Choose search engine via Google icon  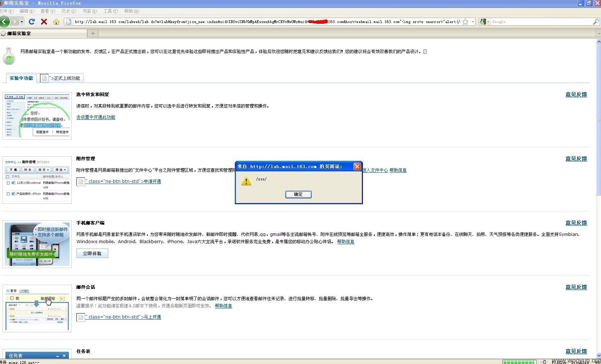pyautogui.click(x=483, y=22)
